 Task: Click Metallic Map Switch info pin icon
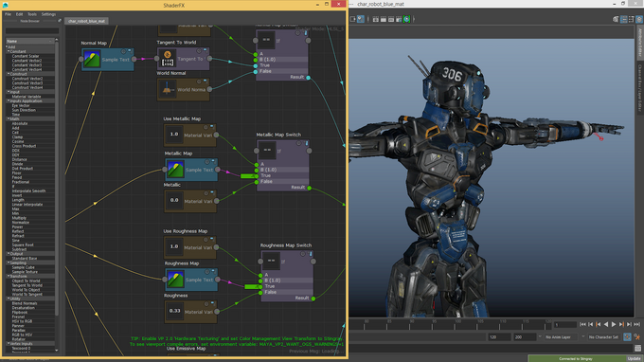coord(307,143)
